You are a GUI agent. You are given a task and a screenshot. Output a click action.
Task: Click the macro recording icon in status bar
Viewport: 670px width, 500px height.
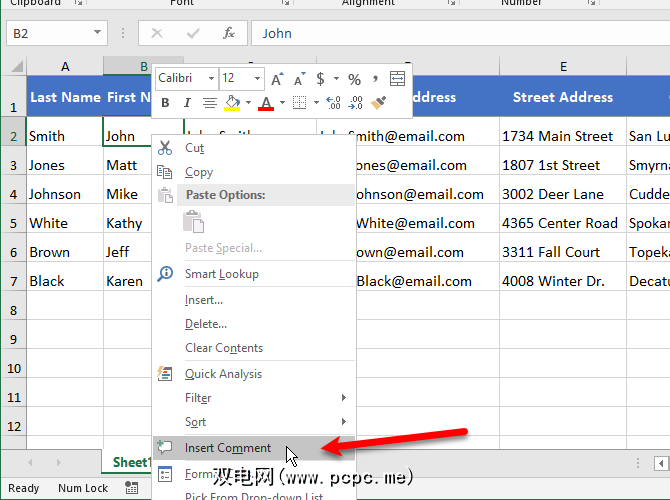pyautogui.click(x=132, y=488)
